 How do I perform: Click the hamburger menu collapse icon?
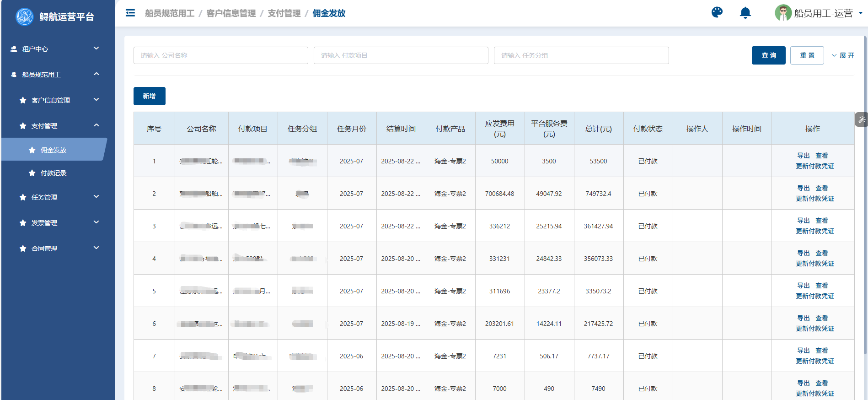click(x=130, y=13)
